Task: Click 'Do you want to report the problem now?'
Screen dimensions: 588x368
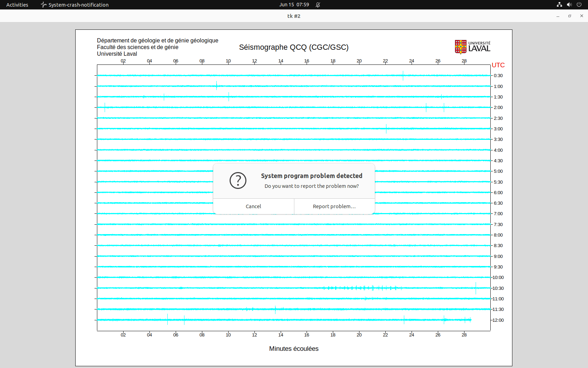Action: (311, 186)
